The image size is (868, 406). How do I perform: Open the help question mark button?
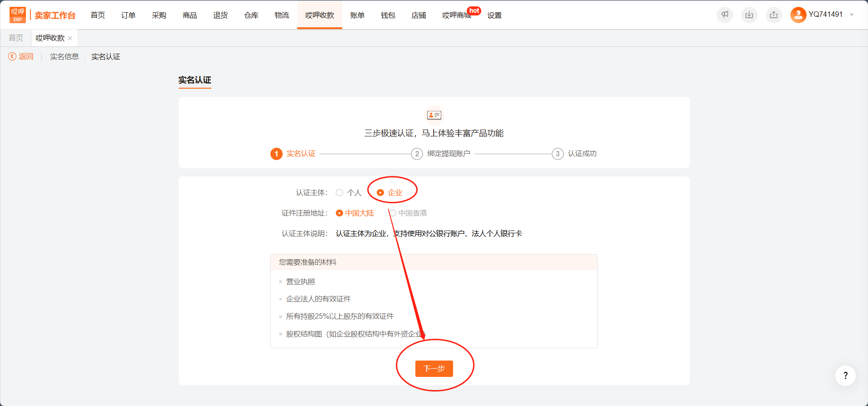click(845, 376)
